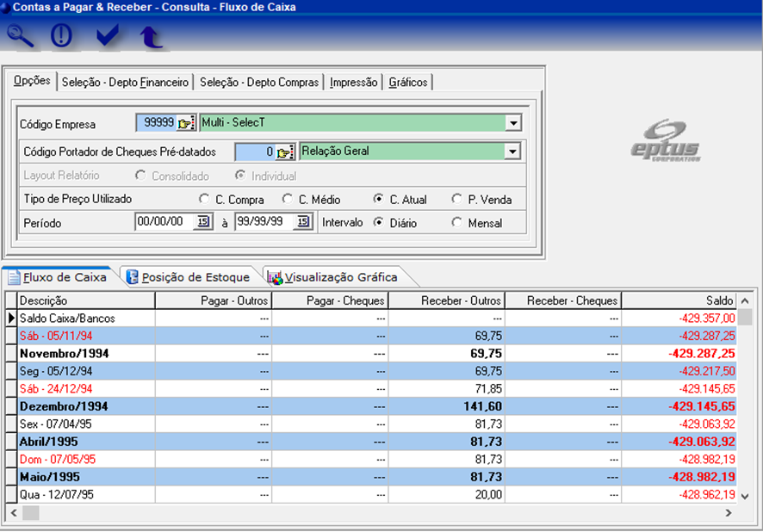Expand the Relação Geral dropdown
The image size is (763, 532).
point(513,152)
